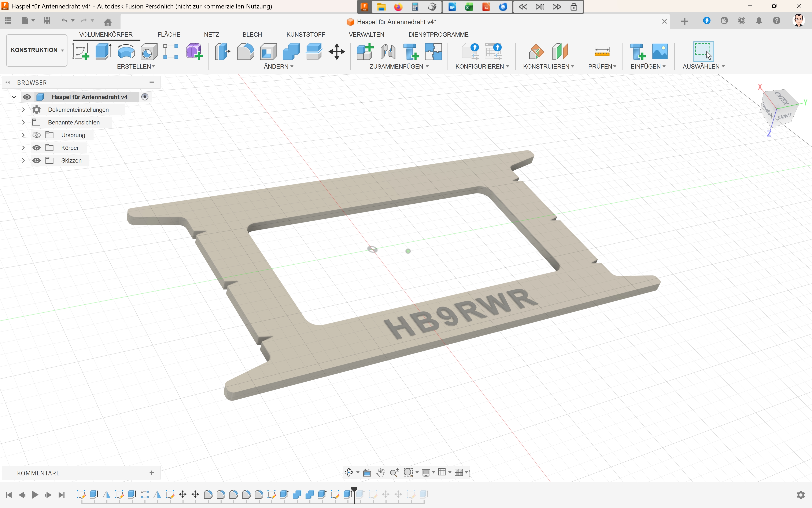Open timeline settings gear
The height and width of the screenshot is (508, 812).
801,495
